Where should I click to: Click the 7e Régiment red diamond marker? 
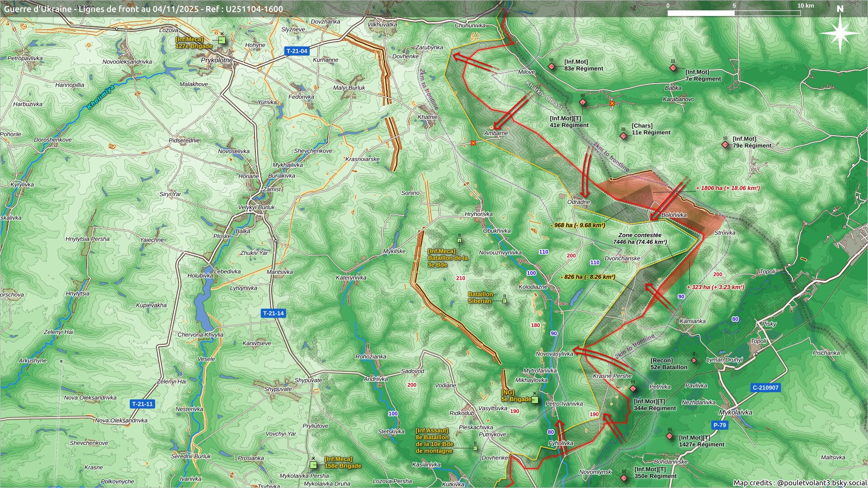point(673,67)
